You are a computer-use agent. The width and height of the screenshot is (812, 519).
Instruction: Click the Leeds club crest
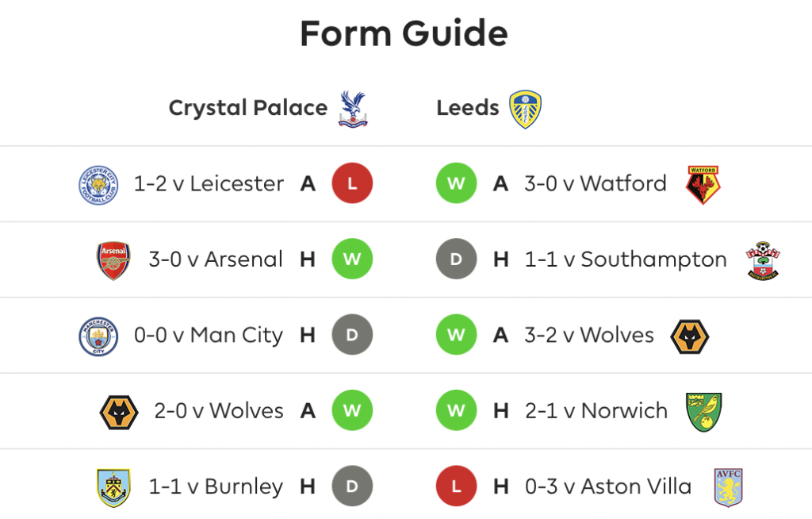[525, 109]
